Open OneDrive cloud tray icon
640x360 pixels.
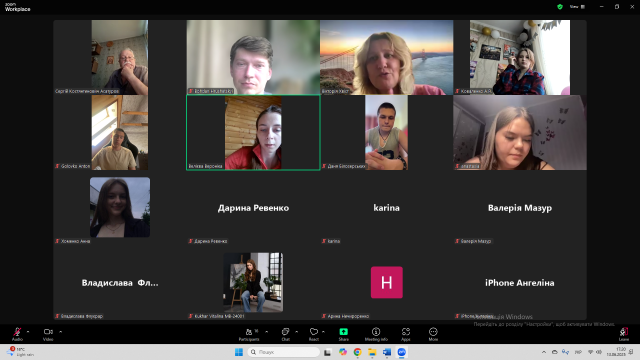555,352
